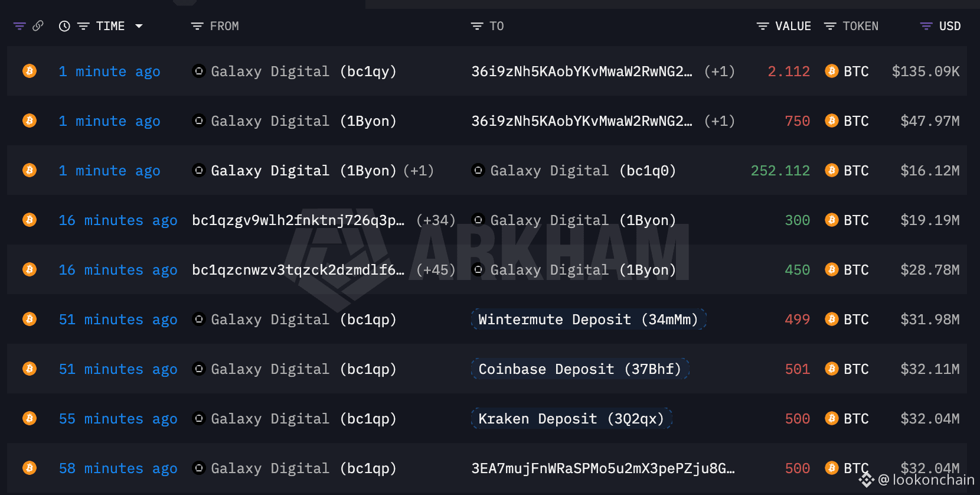Click the BTC token icon in the $47.97M row
Image resolution: width=980 pixels, height=495 pixels.
(x=832, y=121)
